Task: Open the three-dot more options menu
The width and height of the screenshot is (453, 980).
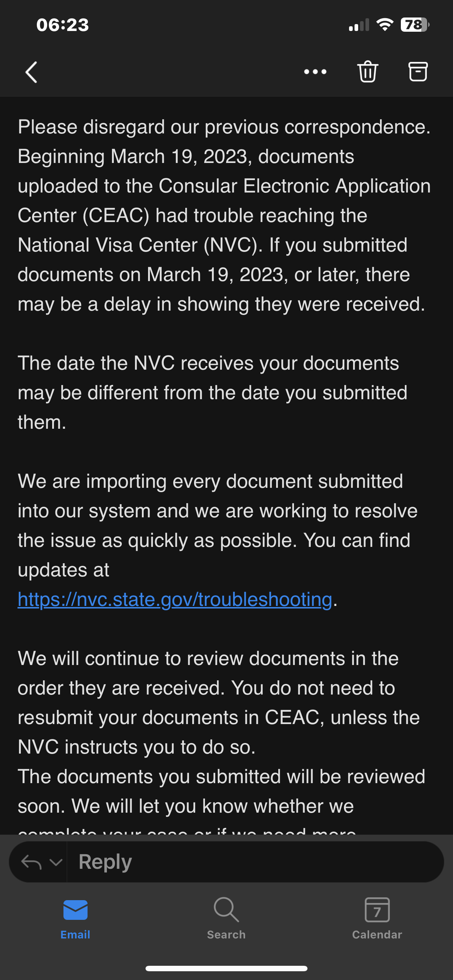Action: point(315,71)
